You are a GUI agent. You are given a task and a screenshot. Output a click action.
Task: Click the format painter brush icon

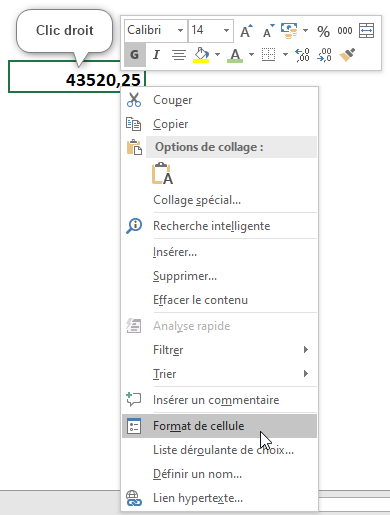[347, 55]
